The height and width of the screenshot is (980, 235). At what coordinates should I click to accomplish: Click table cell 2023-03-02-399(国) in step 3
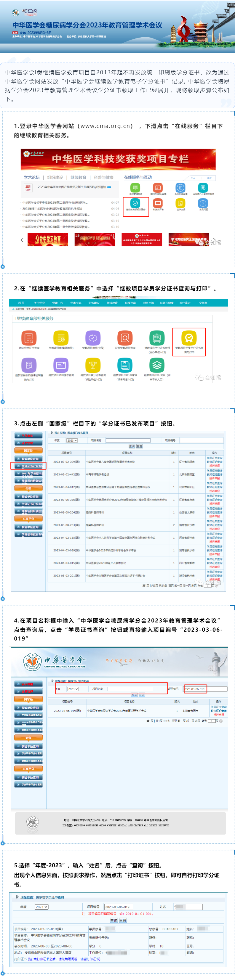(x=66, y=462)
